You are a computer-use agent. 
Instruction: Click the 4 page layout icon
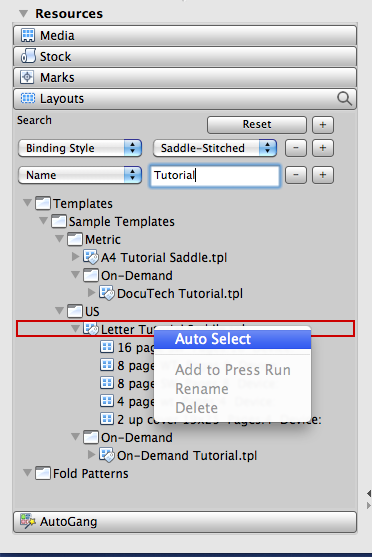(x=107, y=401)
